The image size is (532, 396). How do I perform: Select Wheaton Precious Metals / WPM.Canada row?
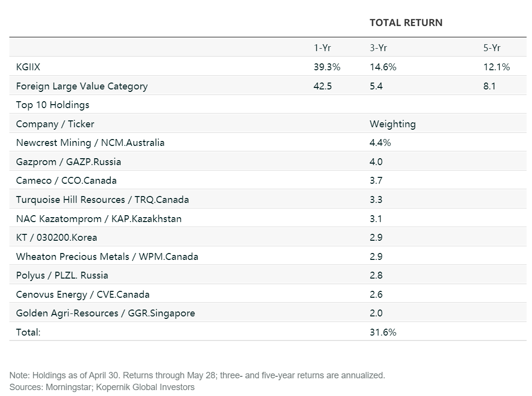268,256
